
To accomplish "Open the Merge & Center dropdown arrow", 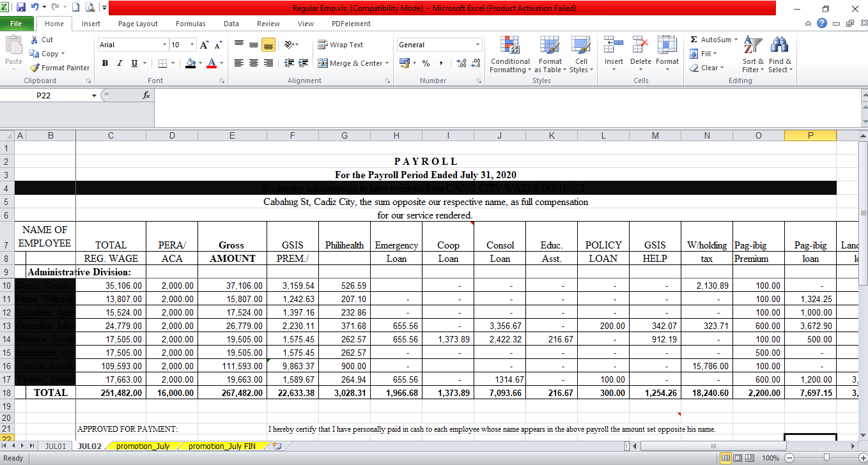I will 387,63.
